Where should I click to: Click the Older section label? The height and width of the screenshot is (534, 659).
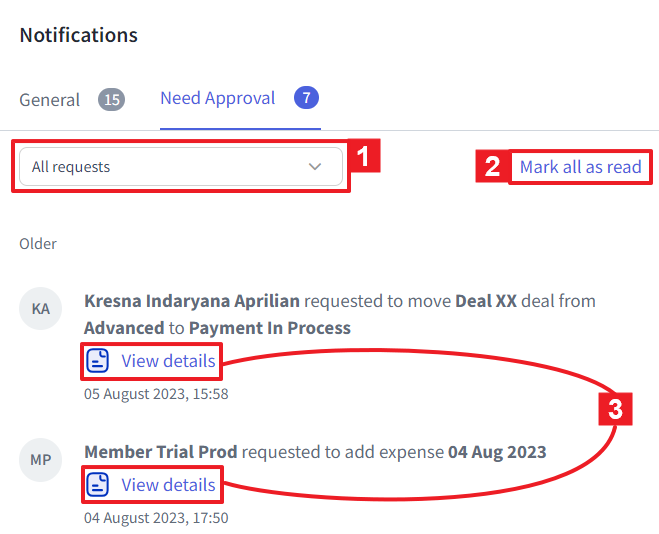(x=38, y=244)
